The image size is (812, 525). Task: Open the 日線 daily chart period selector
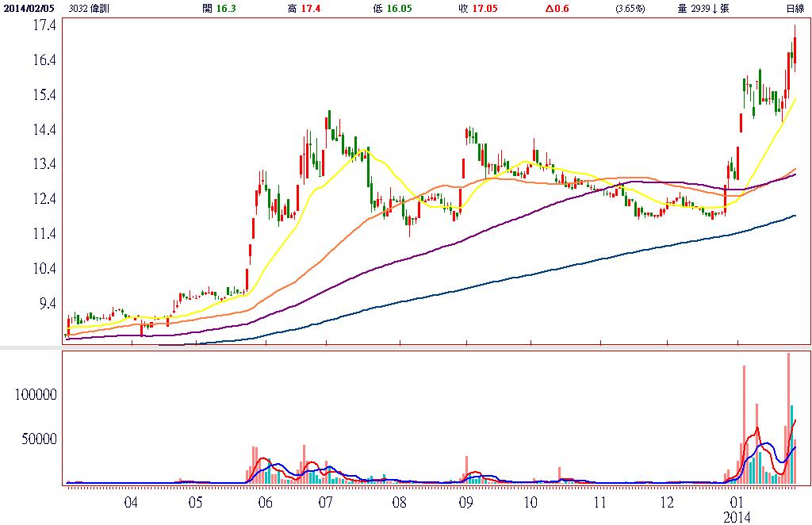tap(793, 9)
